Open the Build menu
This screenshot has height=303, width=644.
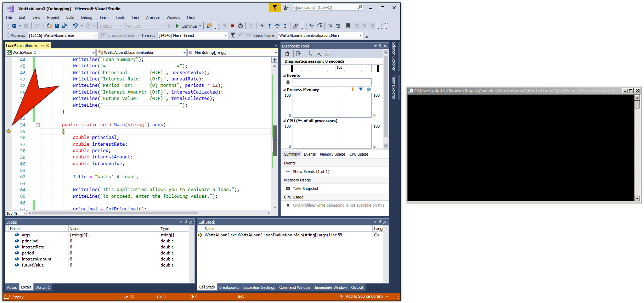[x=70, y=17]
